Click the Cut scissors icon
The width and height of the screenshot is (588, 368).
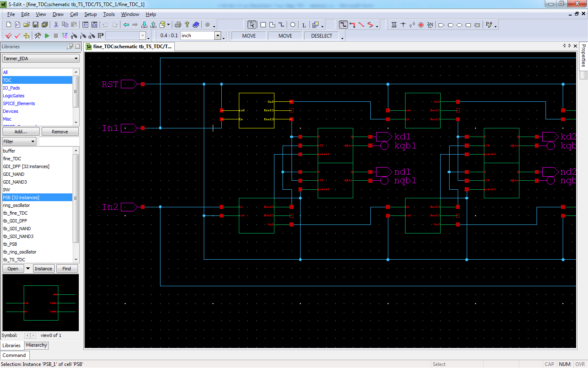click(56, 25)
